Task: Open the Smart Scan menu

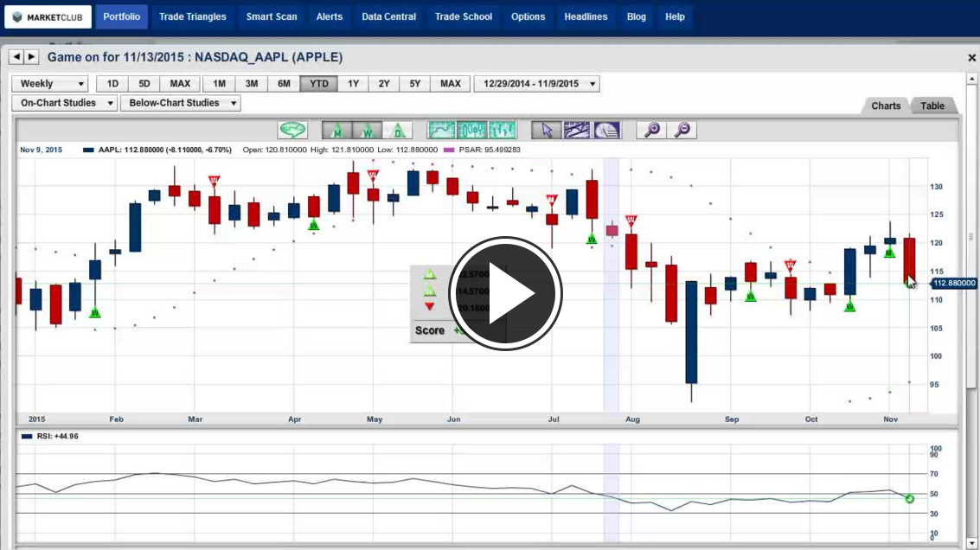Action: pos(271,16)
